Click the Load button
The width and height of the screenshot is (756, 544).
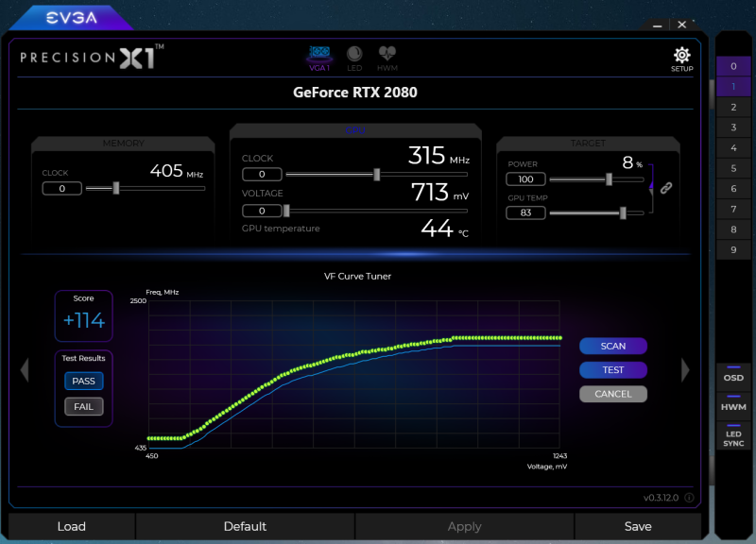point(72,526)
